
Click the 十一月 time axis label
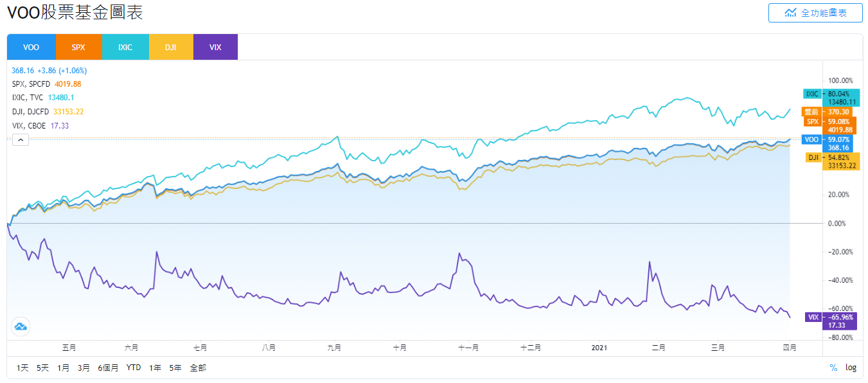[468, 348]
